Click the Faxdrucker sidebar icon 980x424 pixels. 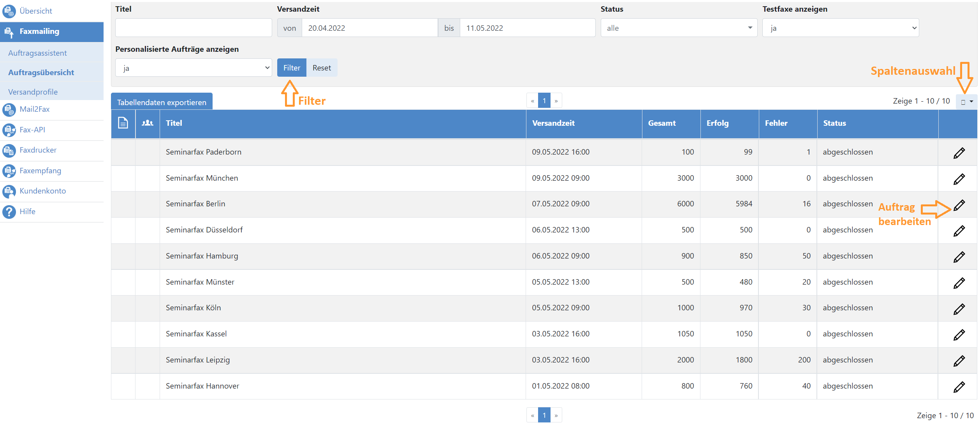coord(9,150)
